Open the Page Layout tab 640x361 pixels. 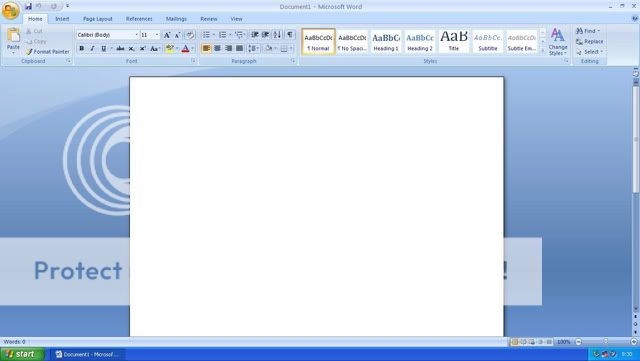98,19
